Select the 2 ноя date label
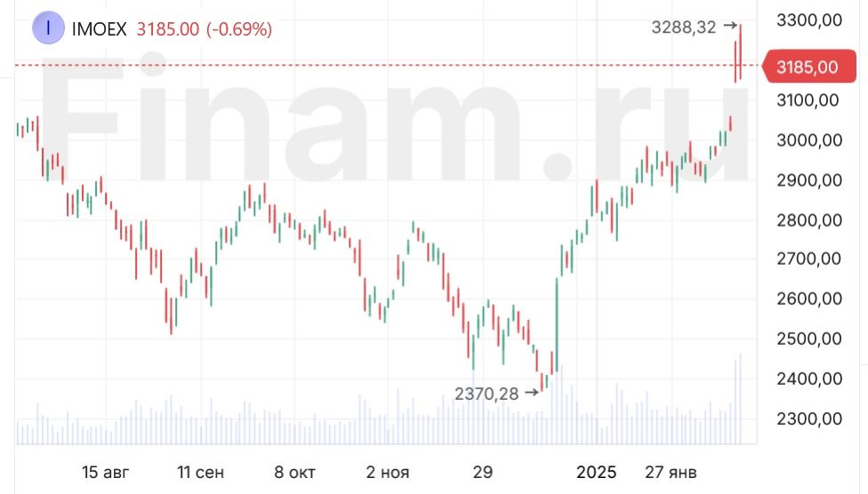868x494 pixels. [389, 472]
